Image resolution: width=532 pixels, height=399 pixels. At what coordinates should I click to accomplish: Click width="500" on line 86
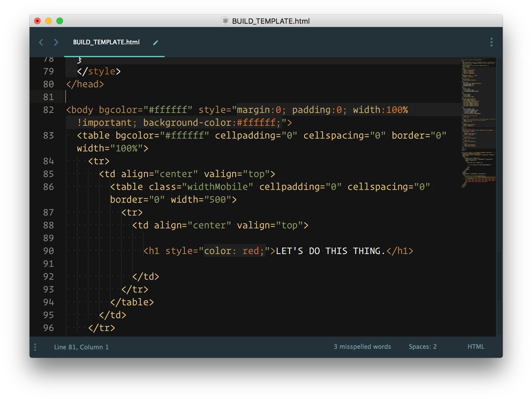point(201,200)
